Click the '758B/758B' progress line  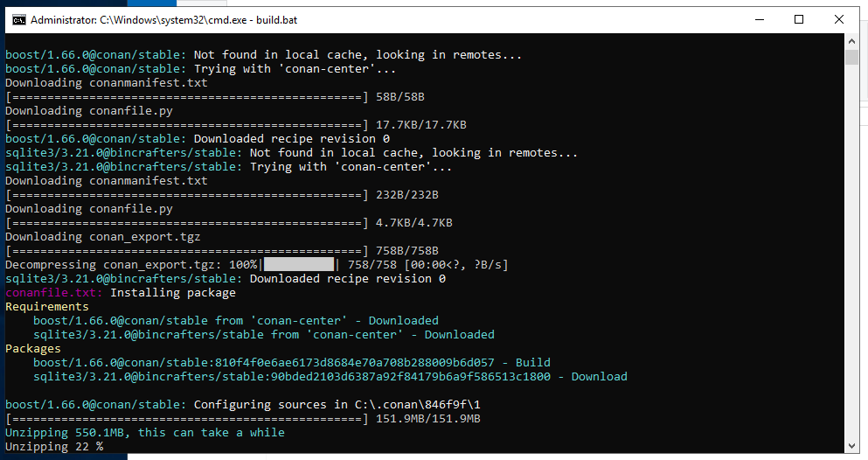pyautogui.click(x=222, y=251)
